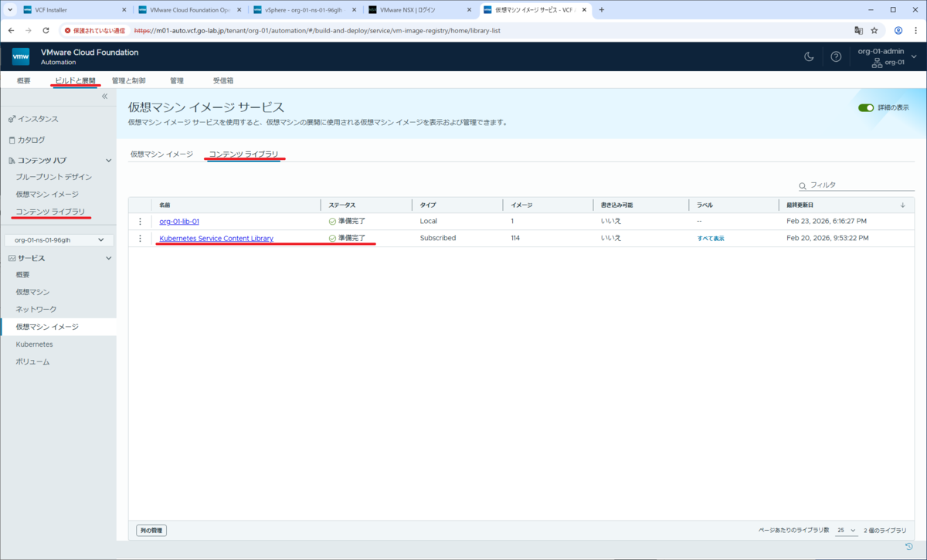Open browser profile icon
The image size is (927, 560).
(x=898, y=31)
